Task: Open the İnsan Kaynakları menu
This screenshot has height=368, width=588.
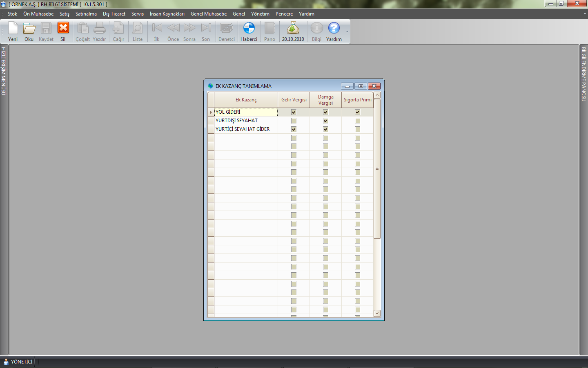Action: 167,14
